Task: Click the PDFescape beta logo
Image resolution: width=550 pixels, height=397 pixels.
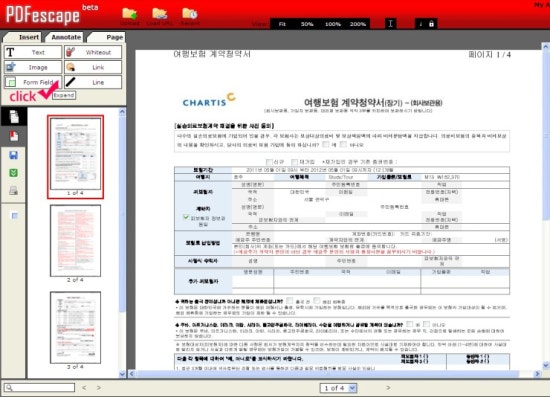Action: tap(52, 15)
